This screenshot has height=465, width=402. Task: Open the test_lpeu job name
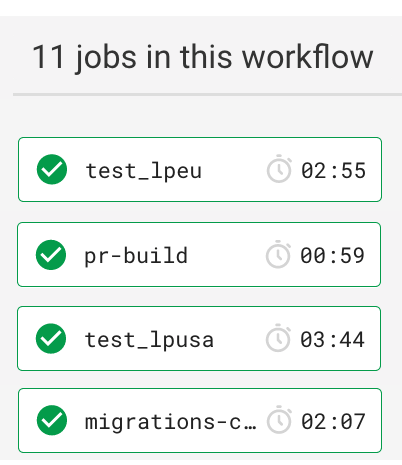(144, 171)
